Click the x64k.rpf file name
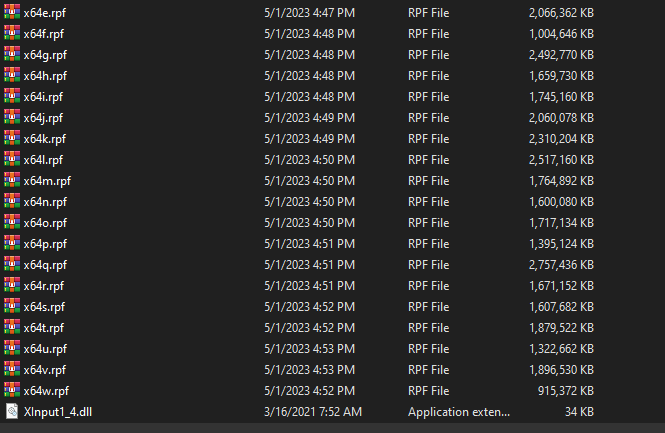The width and height of the screenshot is (665, 433). coord(45,139)
